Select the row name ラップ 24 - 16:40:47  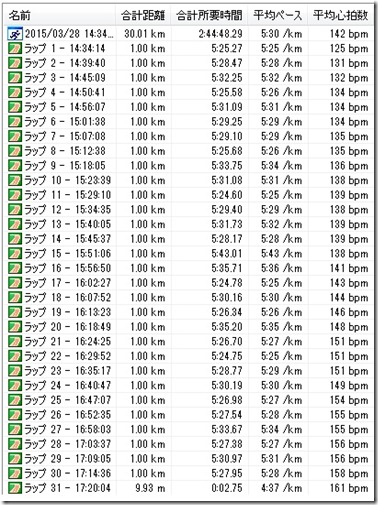point(68,386)
